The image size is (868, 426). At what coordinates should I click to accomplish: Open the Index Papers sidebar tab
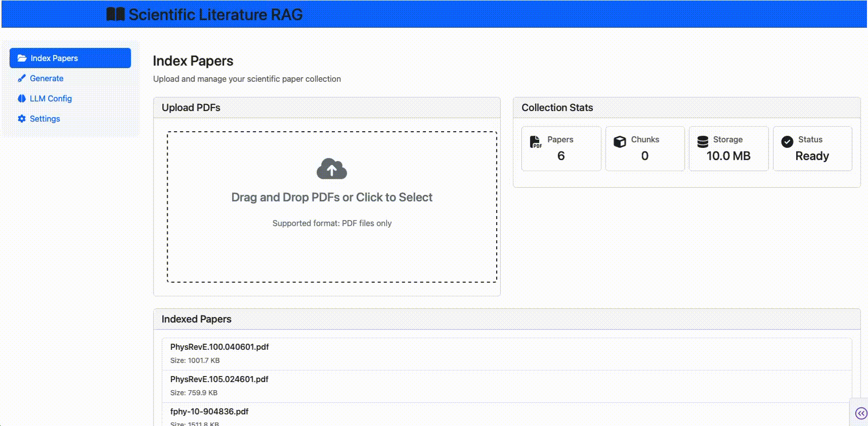70,58
